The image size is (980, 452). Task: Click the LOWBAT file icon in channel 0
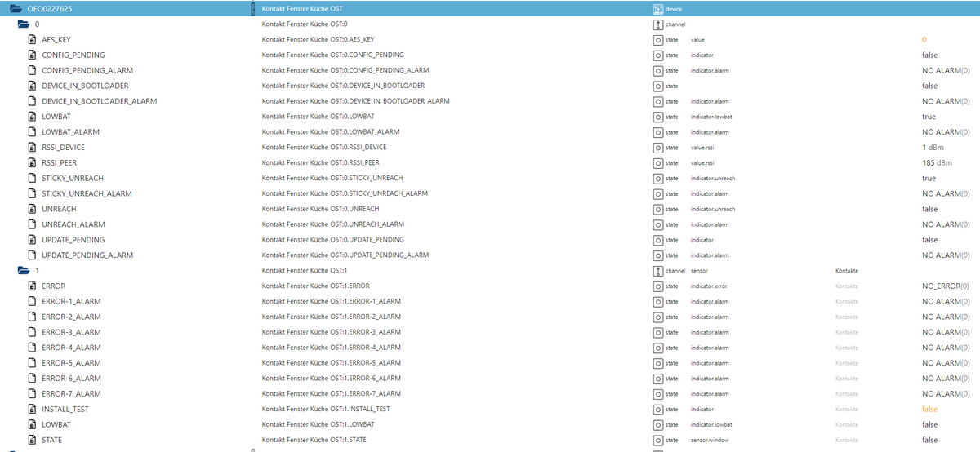coord(33,117)
